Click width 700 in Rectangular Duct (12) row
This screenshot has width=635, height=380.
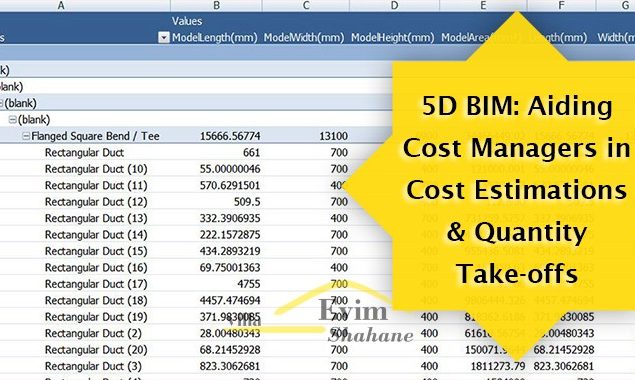[x=339, y=202]
